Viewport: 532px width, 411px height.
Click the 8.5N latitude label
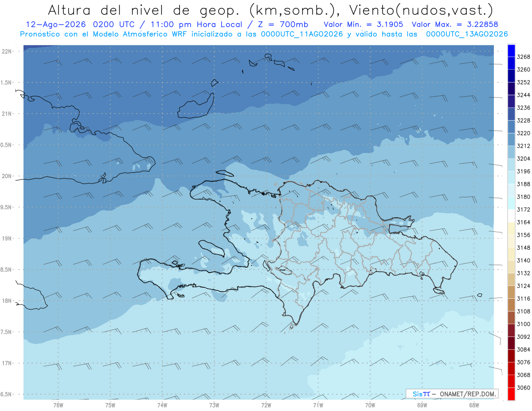pyautogui.click(x=6, y=270)
